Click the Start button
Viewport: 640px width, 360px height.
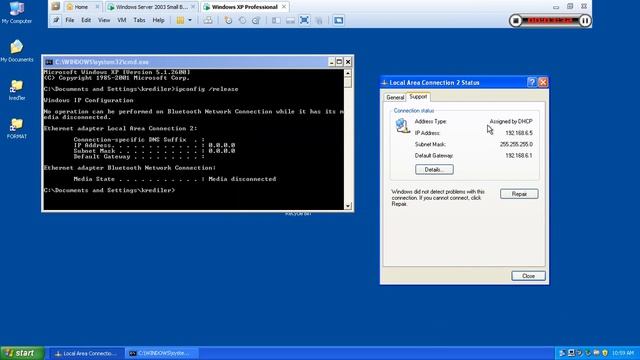(22, 353)
